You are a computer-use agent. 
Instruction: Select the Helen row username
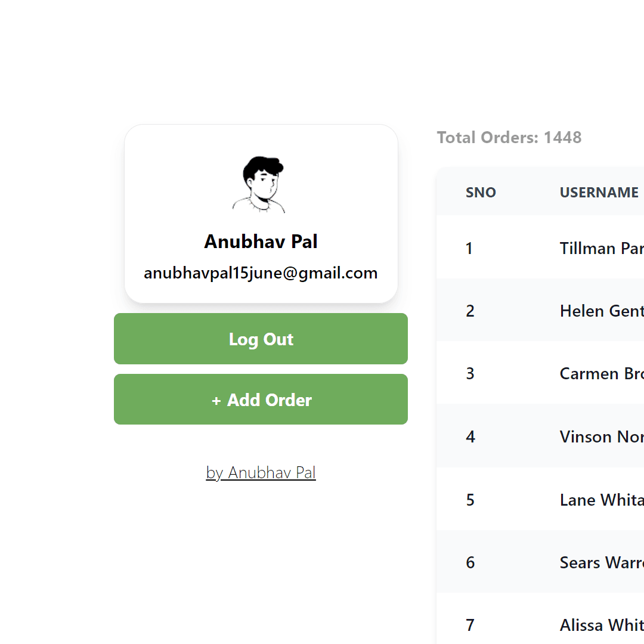point(602,311)
